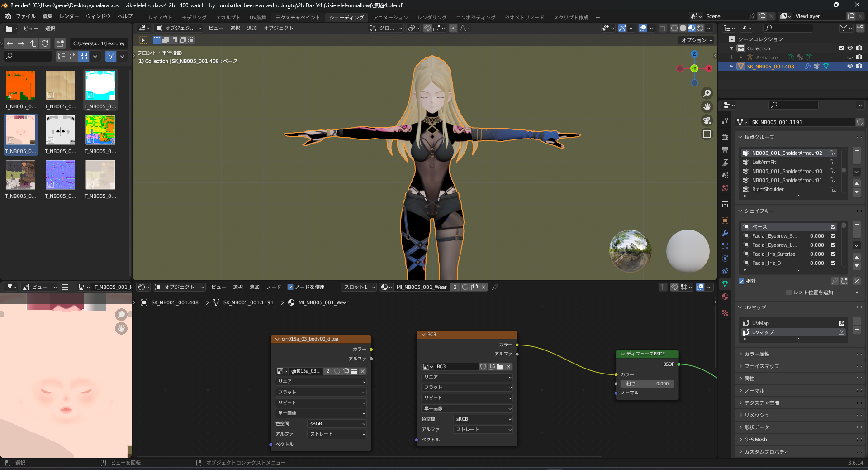Toggle the ベース shape key checkbox
This screenshot has width=868, height=470.
(x=833, y=227)
